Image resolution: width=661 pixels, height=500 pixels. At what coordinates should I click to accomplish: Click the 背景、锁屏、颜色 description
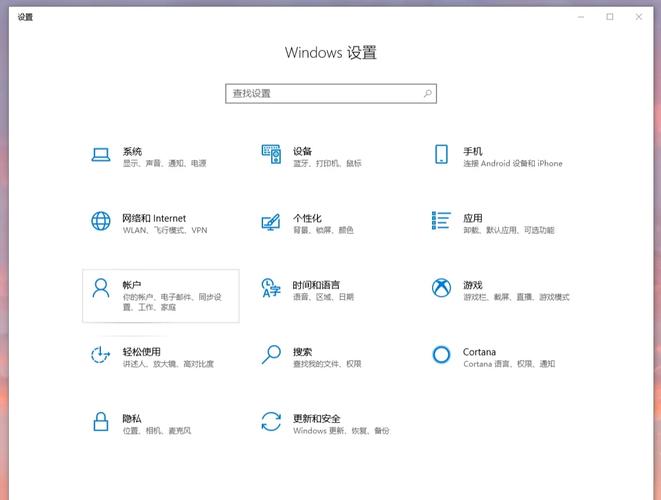click(323, 230)
